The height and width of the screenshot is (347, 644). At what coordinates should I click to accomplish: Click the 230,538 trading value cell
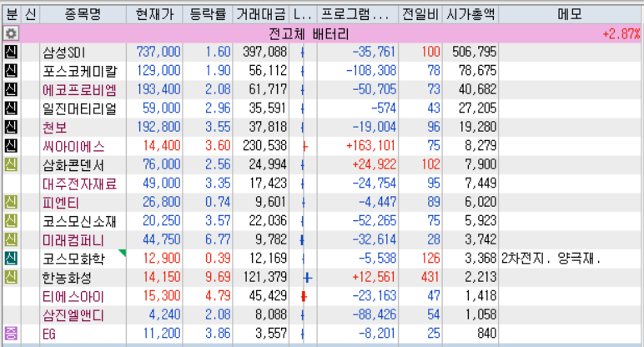click(x=265, y=146)
